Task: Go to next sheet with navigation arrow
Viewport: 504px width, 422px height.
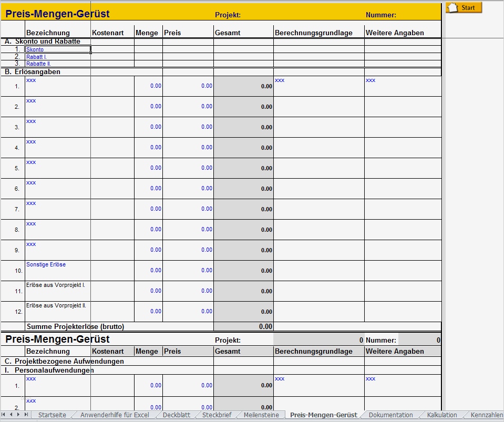Action: 18,415
